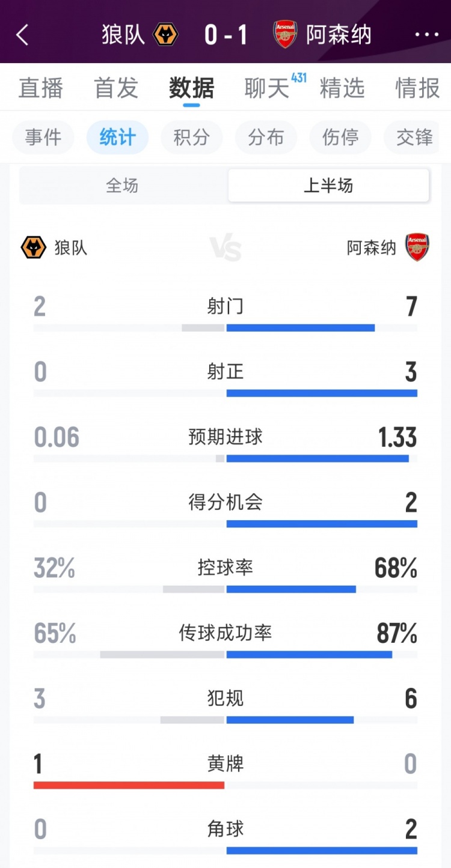Viewport: 451px width, 868px height.
Task: Open the 聊天 chat tab
Action: tap(267, 88)
